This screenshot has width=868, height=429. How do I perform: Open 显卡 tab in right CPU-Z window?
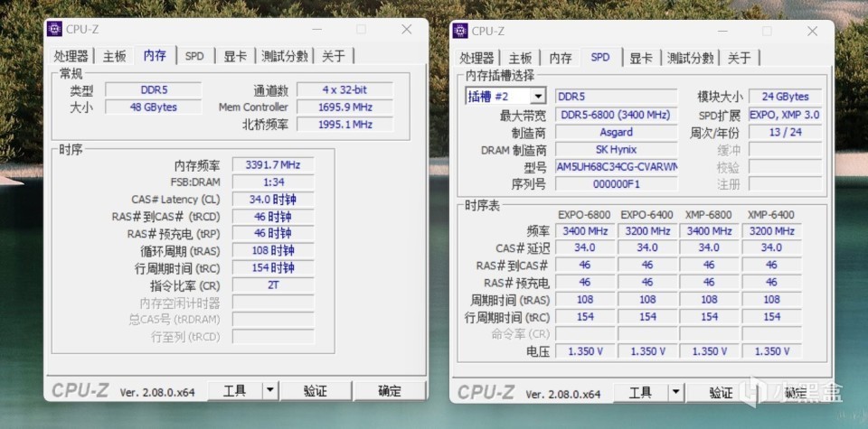[x=640, y=58]
